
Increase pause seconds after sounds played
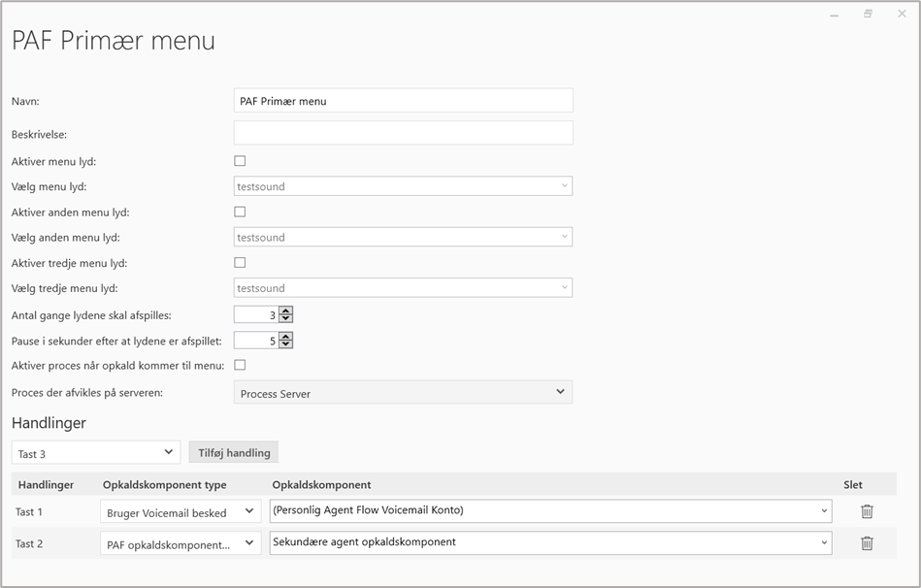click(285, 336)
